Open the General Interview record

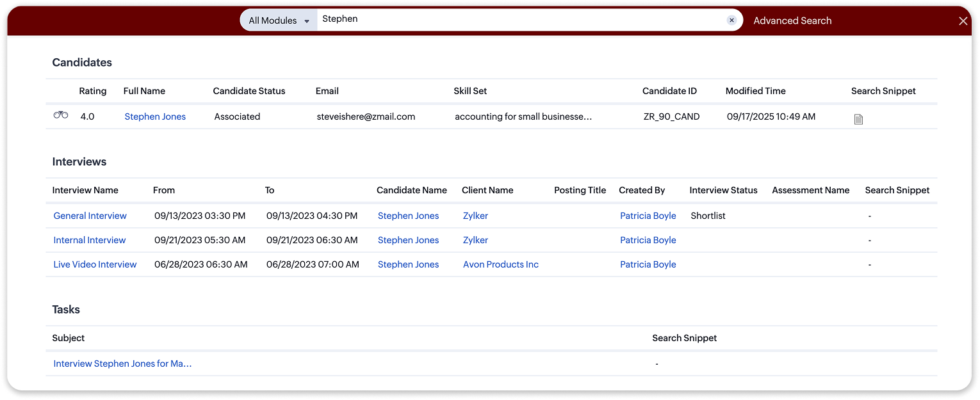pyautogui.click(x=90, y=216)
